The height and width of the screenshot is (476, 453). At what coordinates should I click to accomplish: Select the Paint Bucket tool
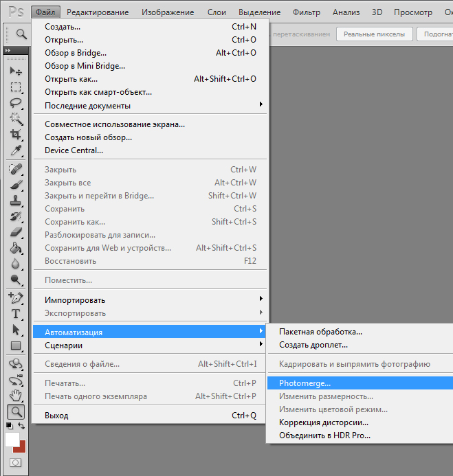coord(16,248)
